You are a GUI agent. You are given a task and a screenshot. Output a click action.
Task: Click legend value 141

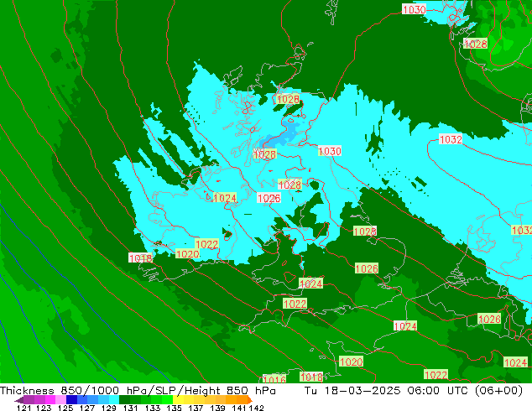click(x=239, y=408)
